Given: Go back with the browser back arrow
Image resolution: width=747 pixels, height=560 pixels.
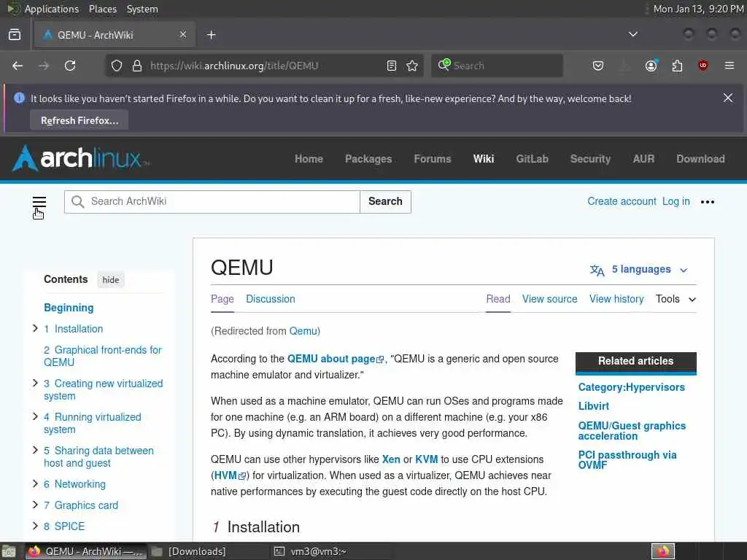Looking at the screenshot, I should [18, 66].
